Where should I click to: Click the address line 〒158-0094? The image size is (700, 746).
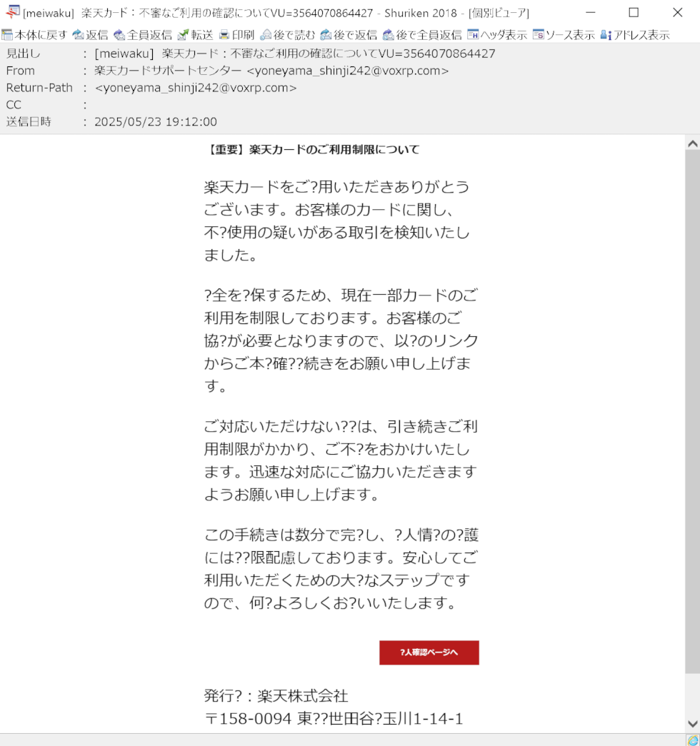point(334,718)
